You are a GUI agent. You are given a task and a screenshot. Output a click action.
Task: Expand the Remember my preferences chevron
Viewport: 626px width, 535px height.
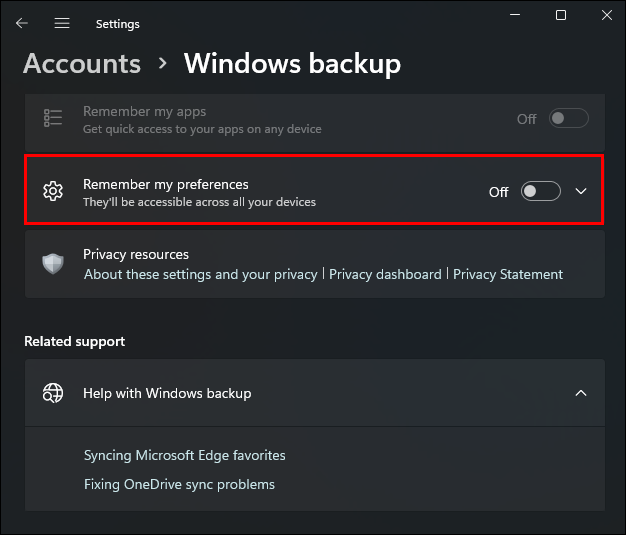582,191
